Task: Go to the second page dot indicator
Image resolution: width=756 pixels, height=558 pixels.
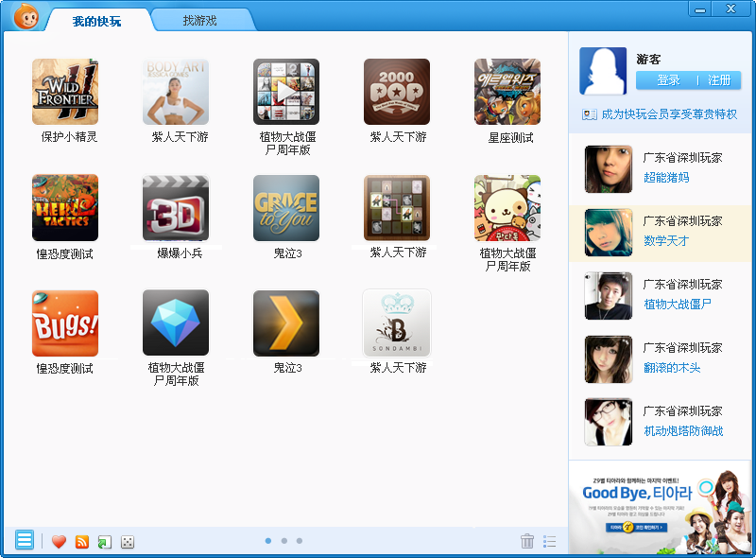Action: pos(284,541)
